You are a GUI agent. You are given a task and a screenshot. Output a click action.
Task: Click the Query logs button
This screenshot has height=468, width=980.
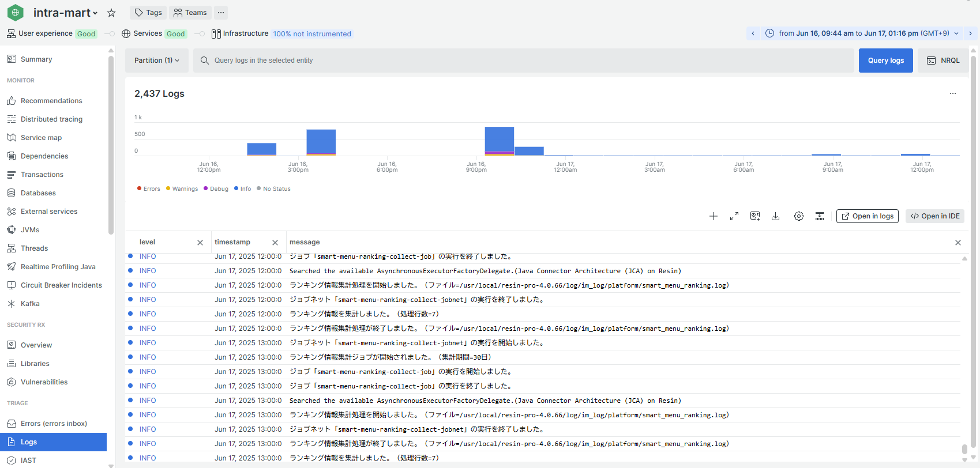886,61
